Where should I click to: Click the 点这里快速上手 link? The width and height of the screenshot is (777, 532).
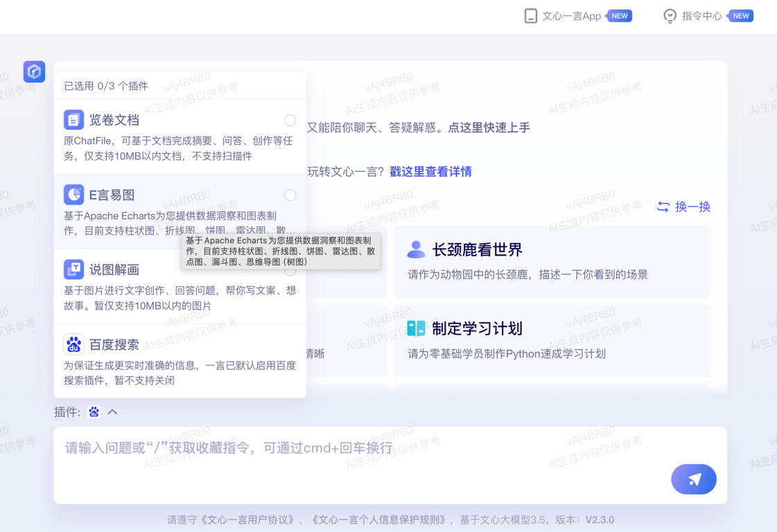489,127
